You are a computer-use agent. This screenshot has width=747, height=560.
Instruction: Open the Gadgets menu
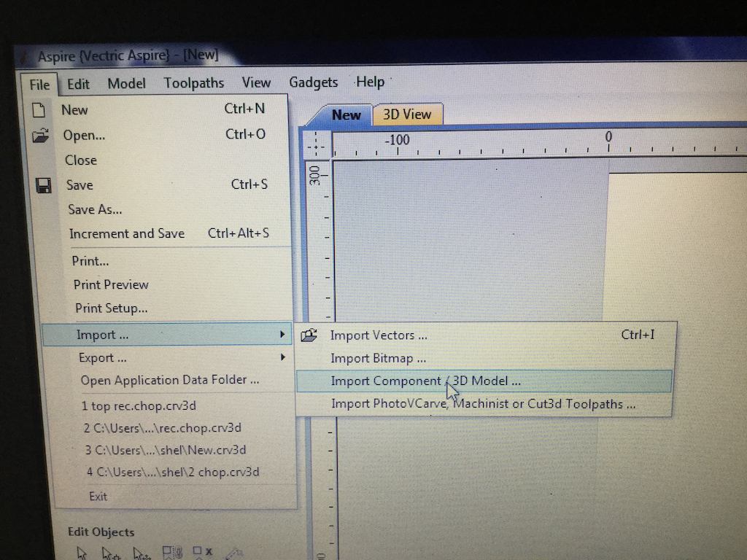[314, 82]
